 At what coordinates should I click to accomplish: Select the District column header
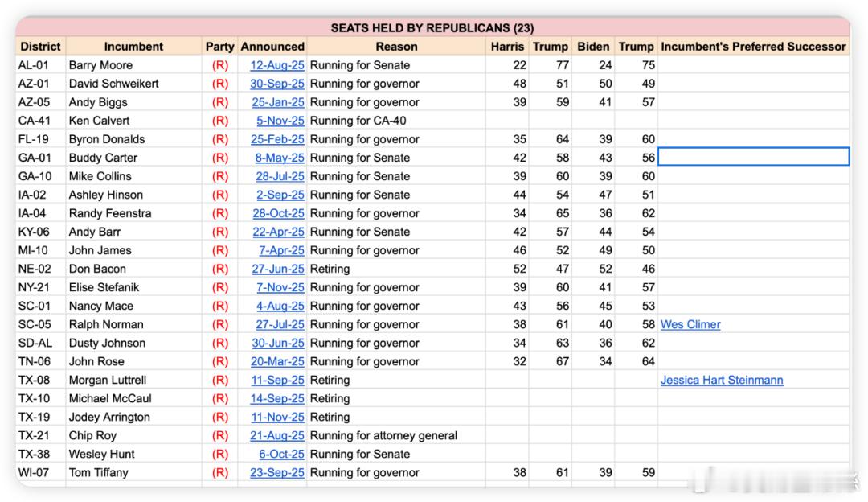(40, 47)
